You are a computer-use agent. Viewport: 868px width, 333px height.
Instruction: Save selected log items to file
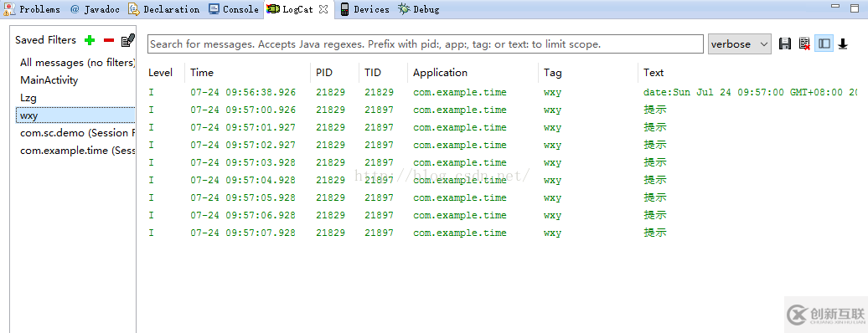[785, 44]
